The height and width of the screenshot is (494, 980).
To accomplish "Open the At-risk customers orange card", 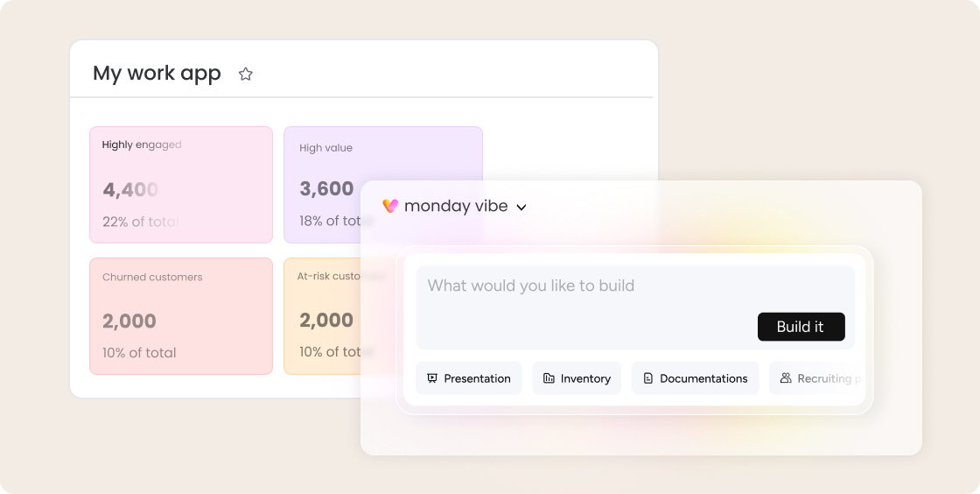I will [x=322, y=316].
